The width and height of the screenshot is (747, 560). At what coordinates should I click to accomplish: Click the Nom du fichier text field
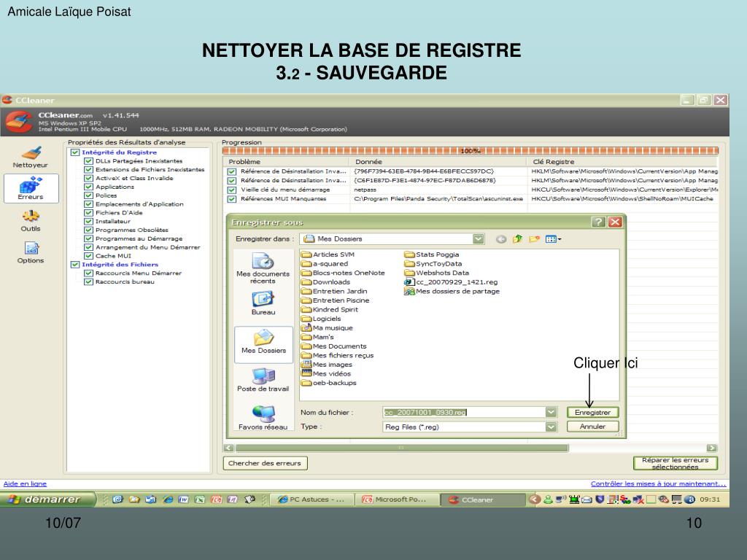tap(464, 413)
